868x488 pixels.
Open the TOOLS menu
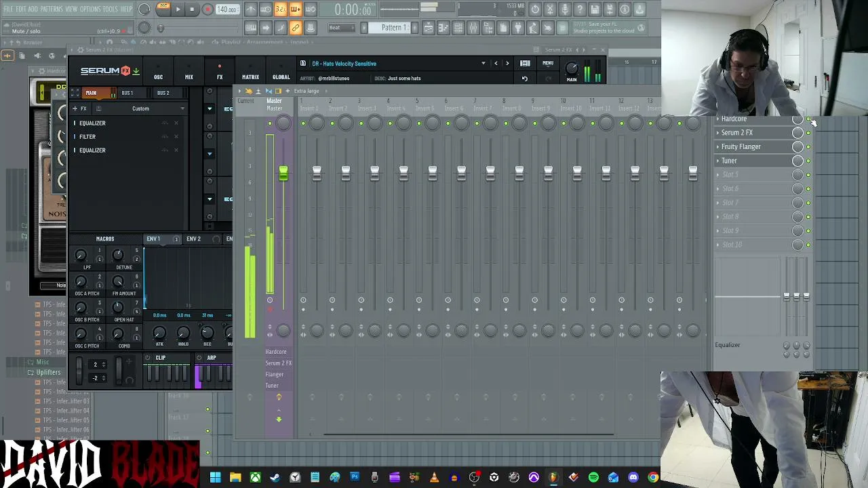tap(111, 9)
